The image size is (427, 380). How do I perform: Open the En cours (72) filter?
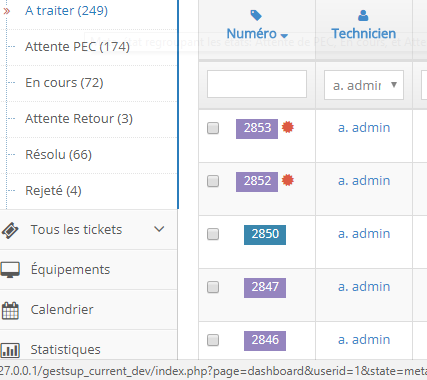point(64,83)
